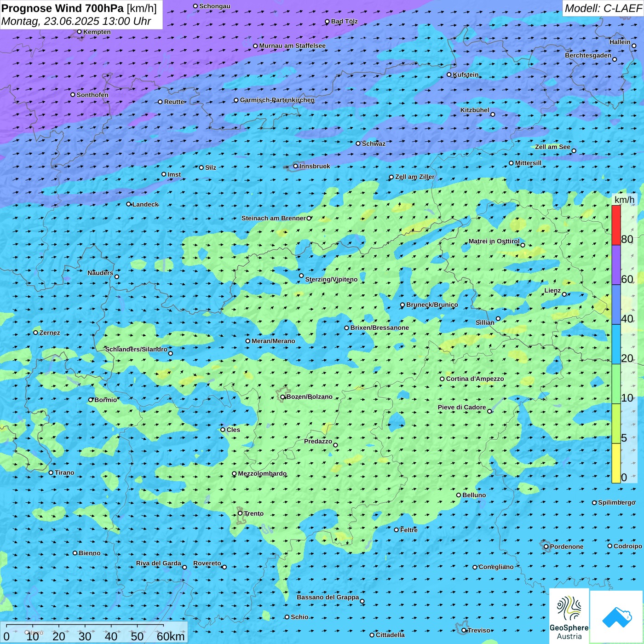
Task: Click the Modell: C-LAEF label
Action: (603, 8)
